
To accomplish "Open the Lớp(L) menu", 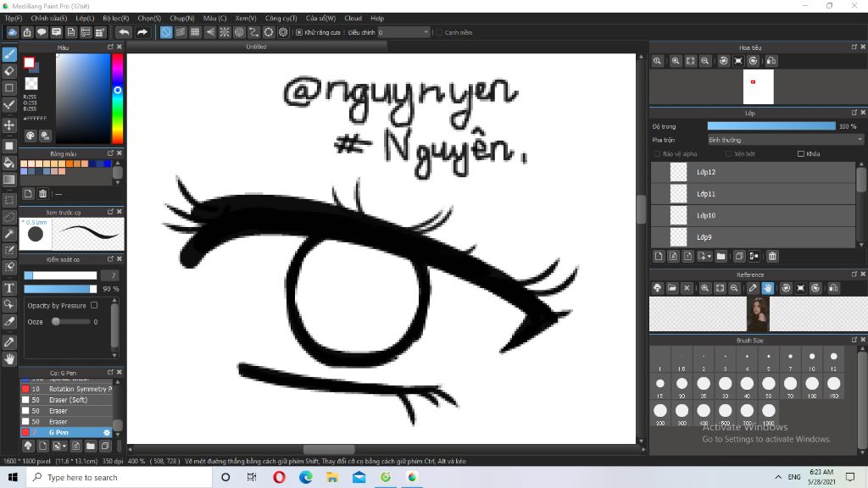I will tap(85, 19).
